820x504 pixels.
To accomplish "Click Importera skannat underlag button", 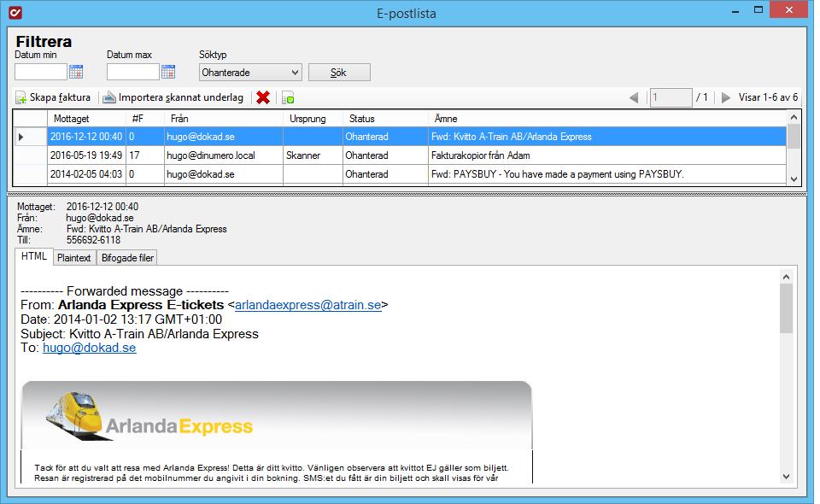I will 173,97.
